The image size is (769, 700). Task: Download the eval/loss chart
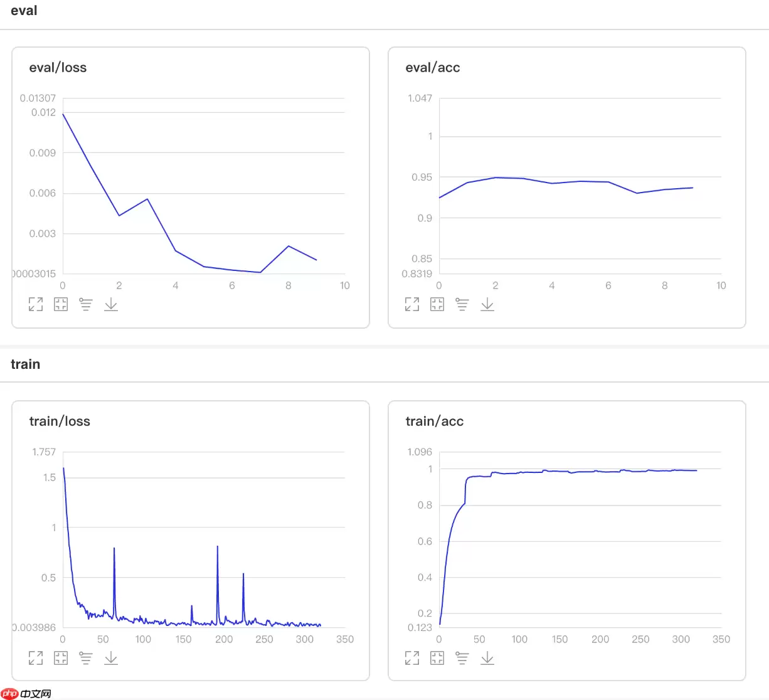click(x=111, y=304)
